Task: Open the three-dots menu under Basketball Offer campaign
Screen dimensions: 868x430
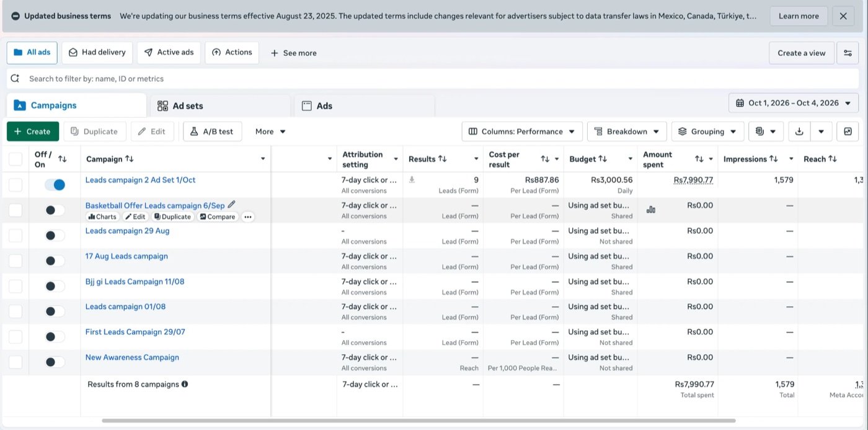Action: point(247,217)
